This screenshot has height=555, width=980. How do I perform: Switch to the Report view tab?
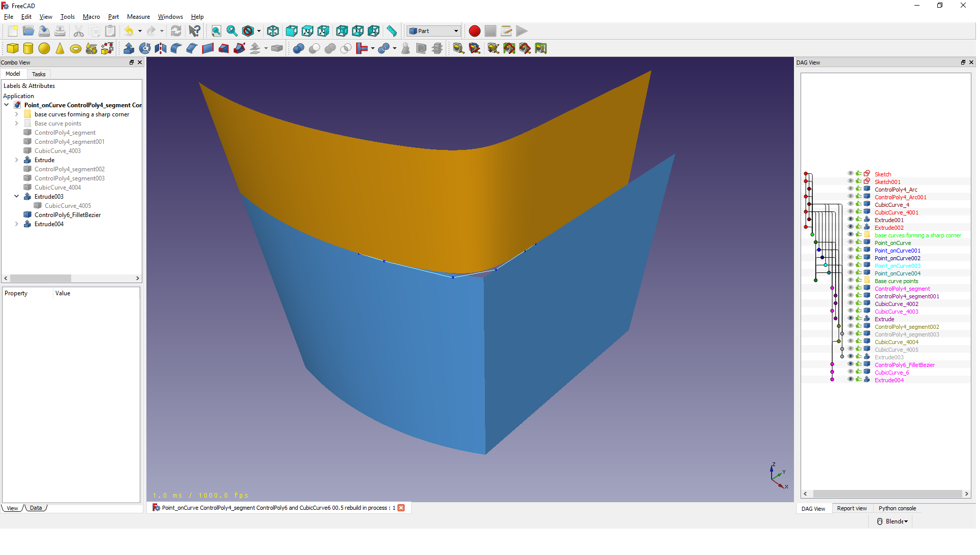click(x=852, y=509)
